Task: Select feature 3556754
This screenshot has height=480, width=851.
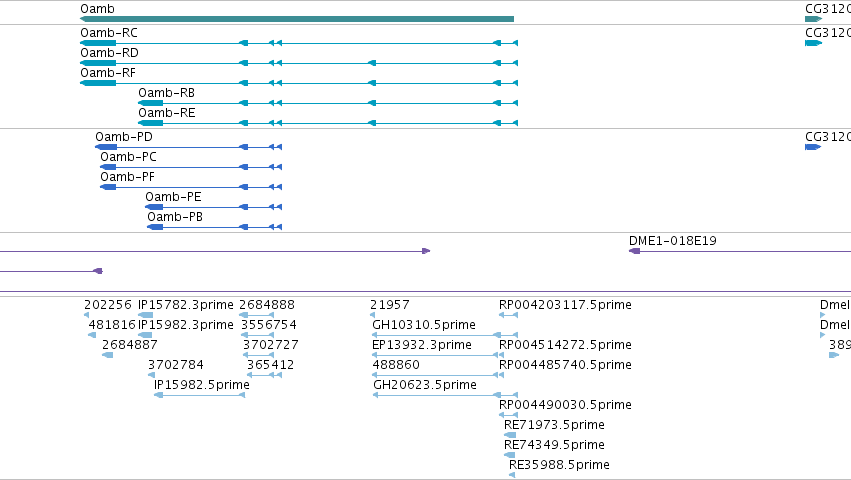Action: tap(269, 325)
